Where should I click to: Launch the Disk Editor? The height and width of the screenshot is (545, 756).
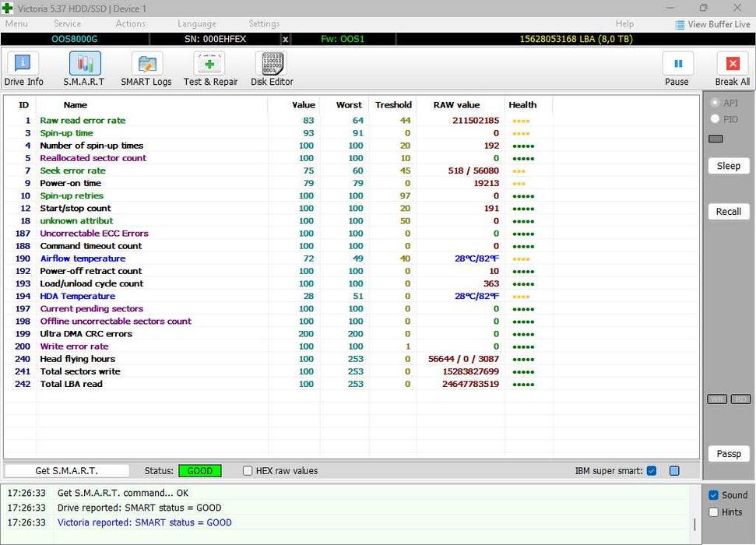[272, 69]
